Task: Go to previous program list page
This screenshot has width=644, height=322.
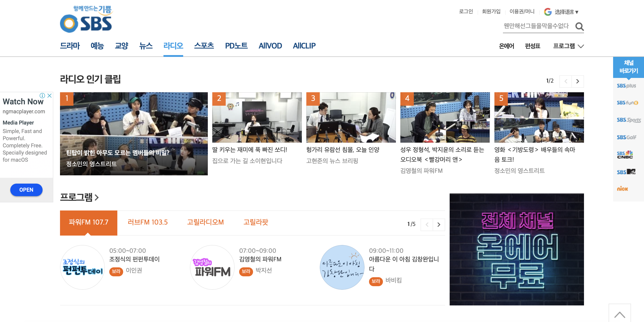Action: pos(427,225)
